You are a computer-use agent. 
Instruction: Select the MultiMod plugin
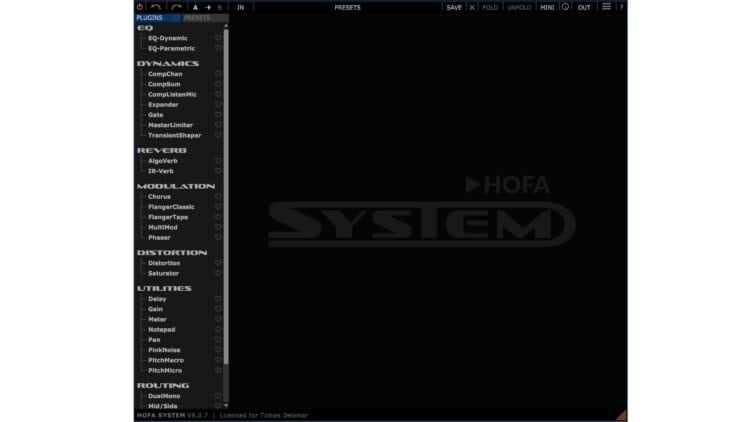(x=163, y=228)
